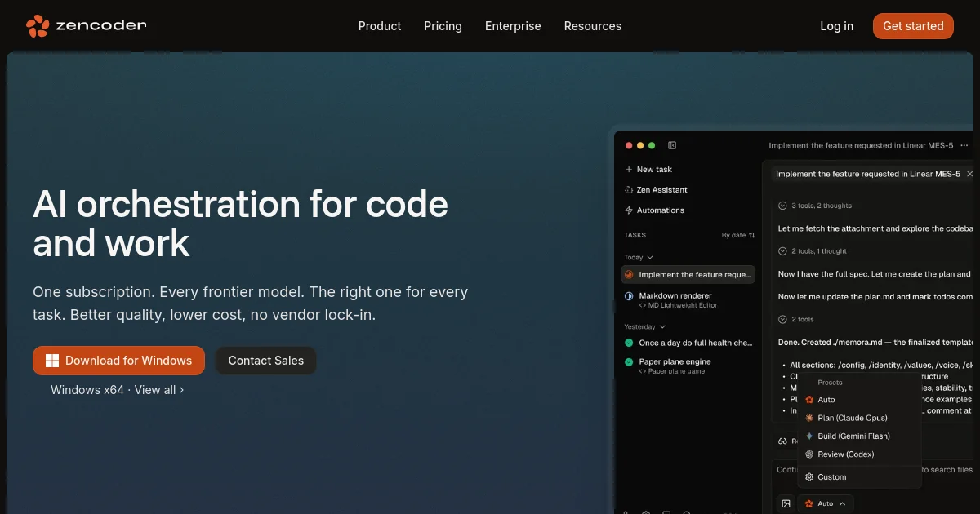This screenshot has height=514, width=980.
Task: Collapse the Yesterday task group
Action: [x=644, y=326]
